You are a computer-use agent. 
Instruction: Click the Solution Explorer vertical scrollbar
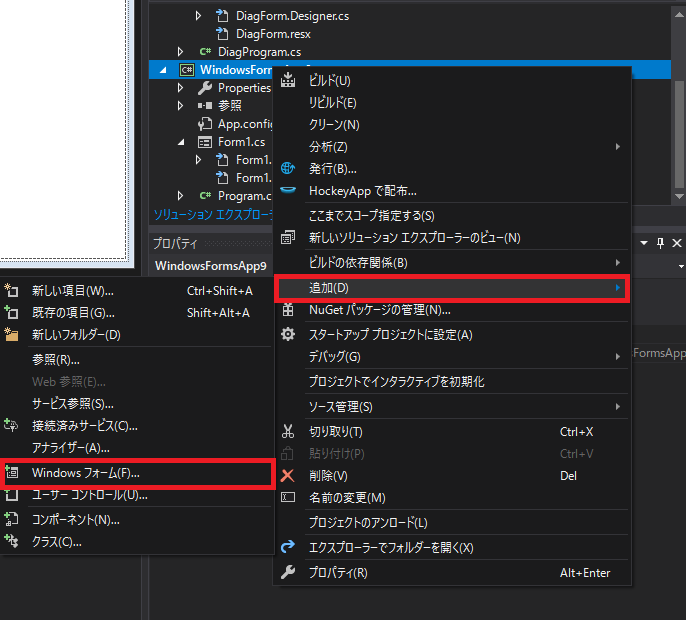[x=679, y=134]
